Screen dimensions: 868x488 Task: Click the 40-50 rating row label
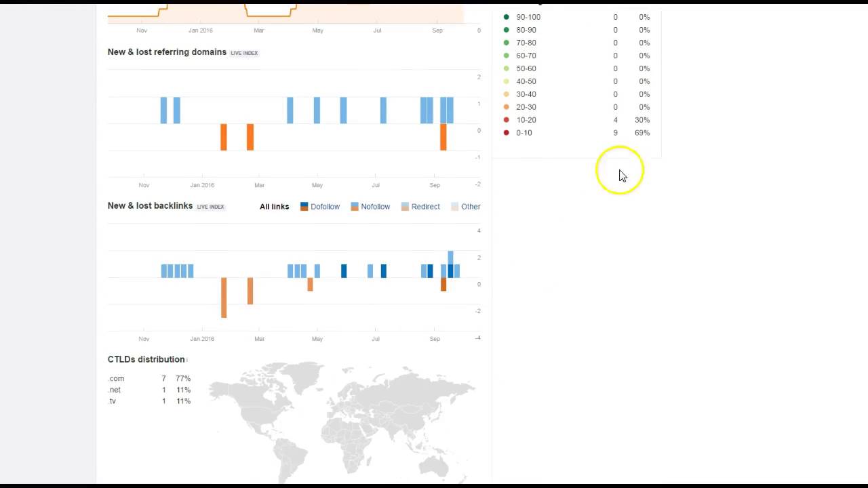point(526,81)
